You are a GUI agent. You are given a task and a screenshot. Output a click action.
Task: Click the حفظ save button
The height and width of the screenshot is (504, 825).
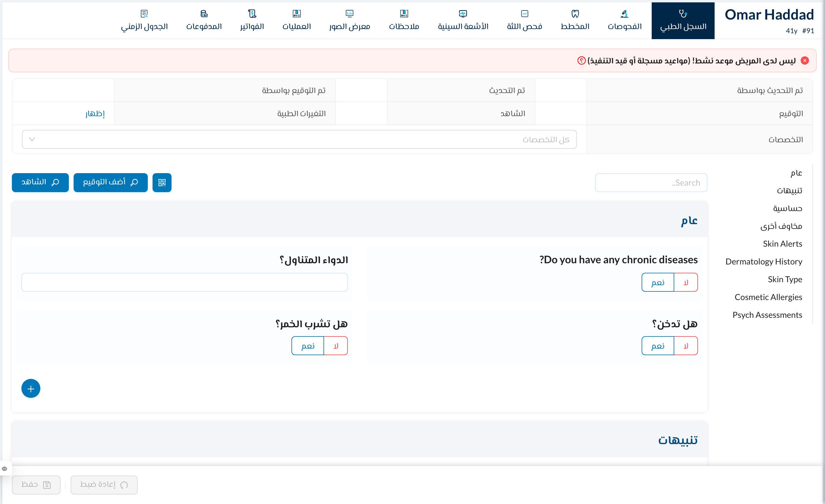click(x=36, y=485)
